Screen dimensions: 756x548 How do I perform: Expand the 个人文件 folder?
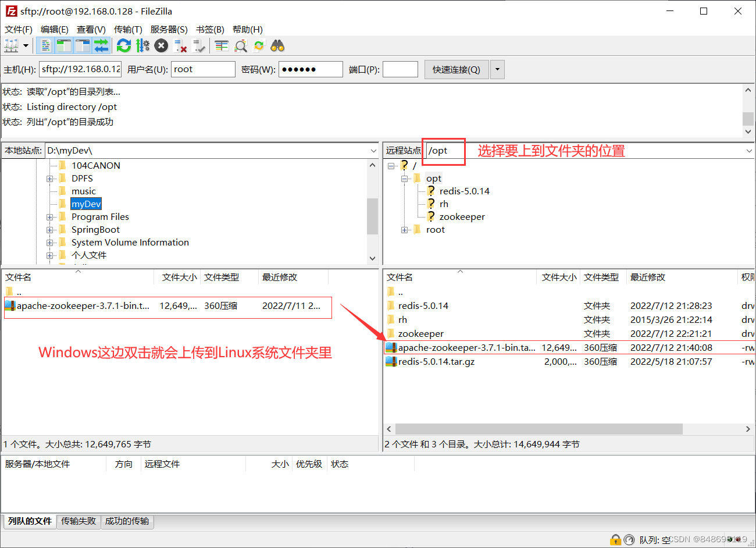point(50,255)
